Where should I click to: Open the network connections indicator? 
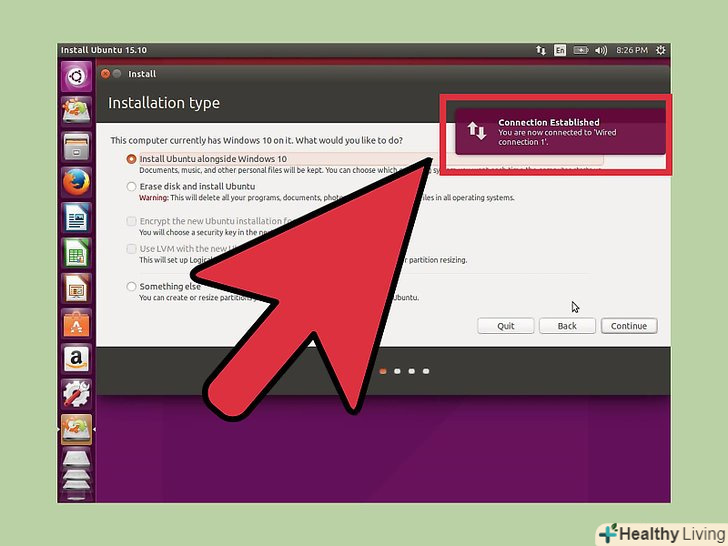(x=541, y=50)
